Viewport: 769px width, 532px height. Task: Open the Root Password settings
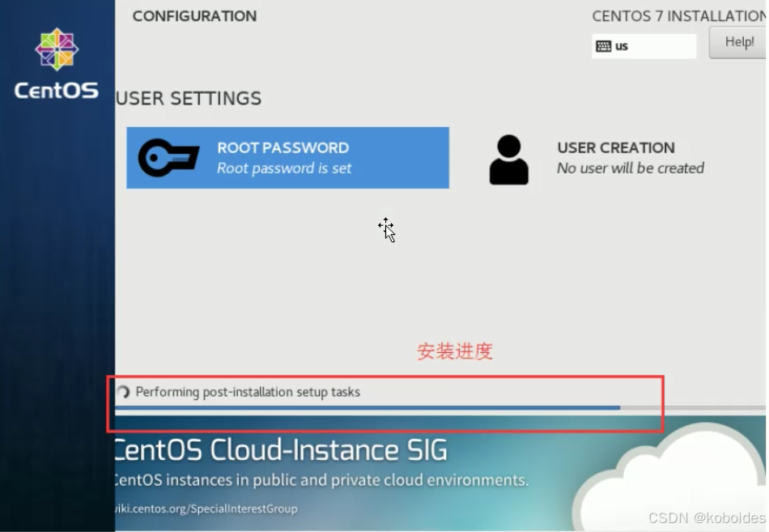288,158
